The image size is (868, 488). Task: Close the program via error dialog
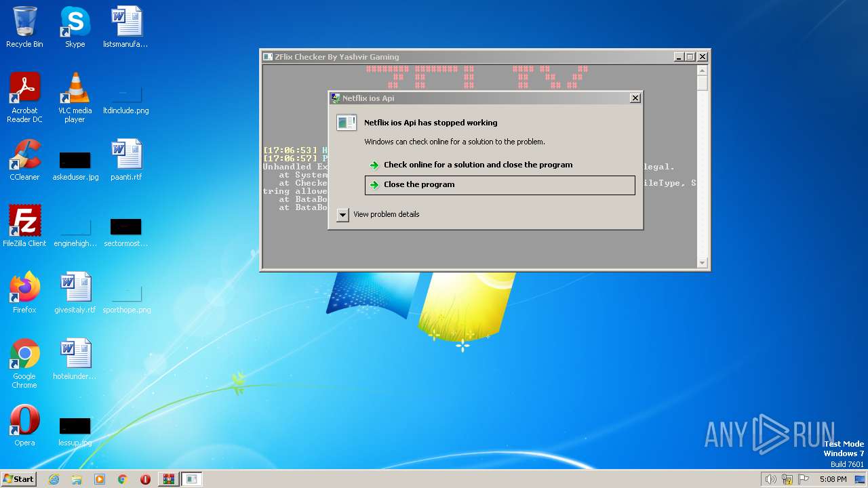pyautogui.click(x=500, y=185)
